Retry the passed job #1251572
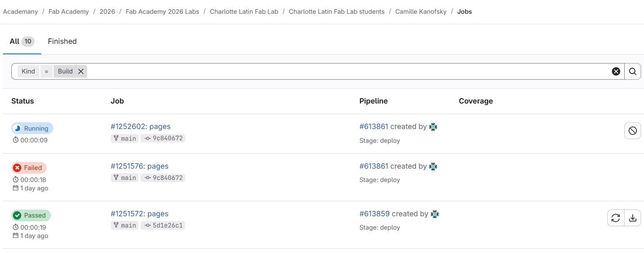644x253 pixels. 616,218
